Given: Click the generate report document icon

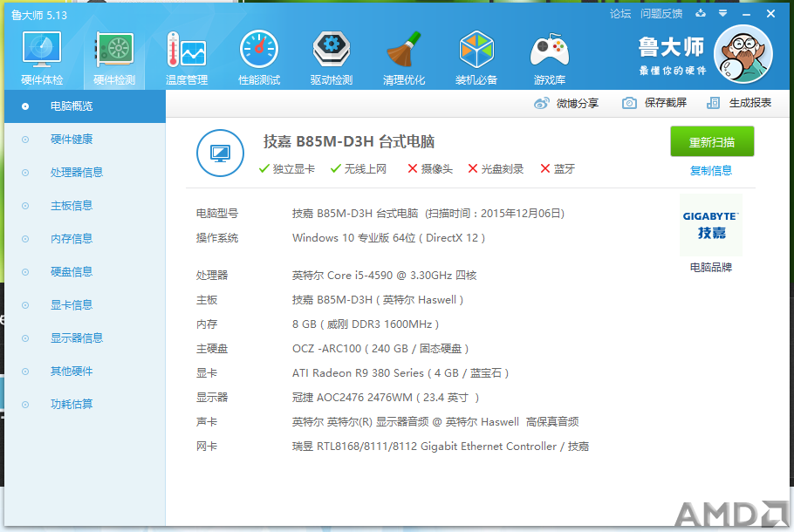Looking at the screenshot, I should pyautogui.click(x=713, y=103).
